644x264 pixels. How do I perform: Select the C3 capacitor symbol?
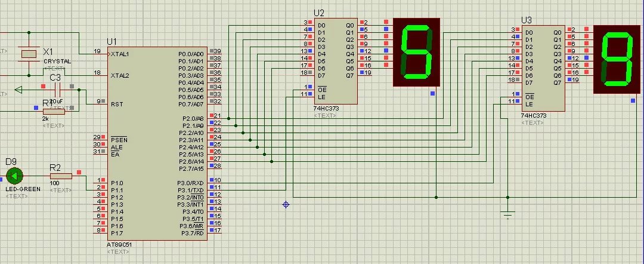(x=57, y=90)
